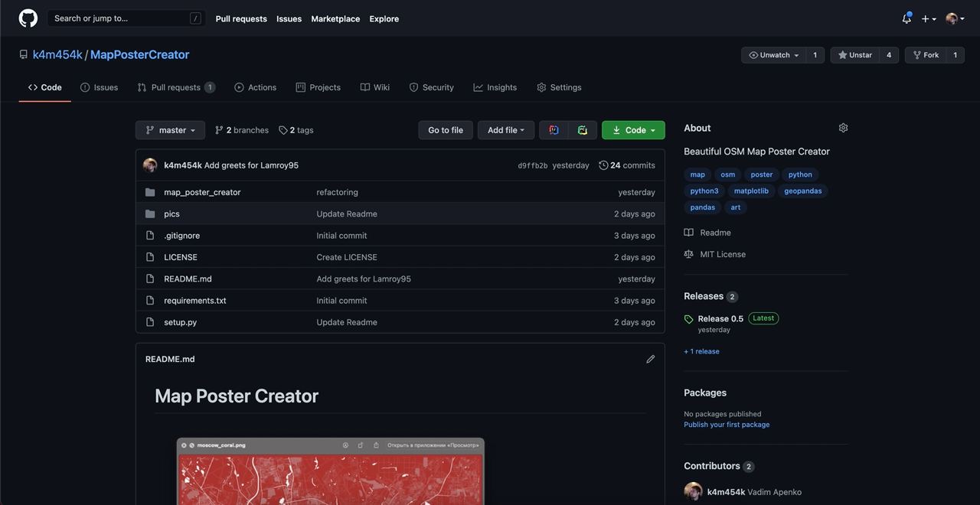Open the user avatar menu
The image size is (980, 505).
pyautogui.click(x=955, y=18)
